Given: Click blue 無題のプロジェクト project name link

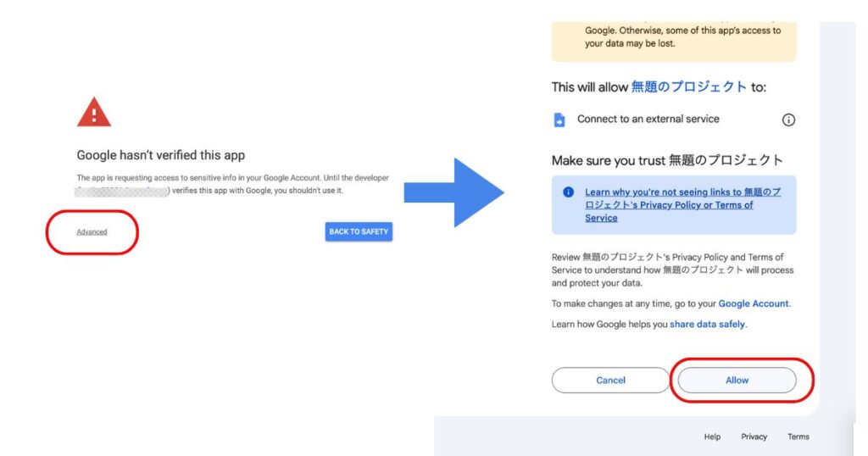Looking at the screenshot, I should point(689,87).
